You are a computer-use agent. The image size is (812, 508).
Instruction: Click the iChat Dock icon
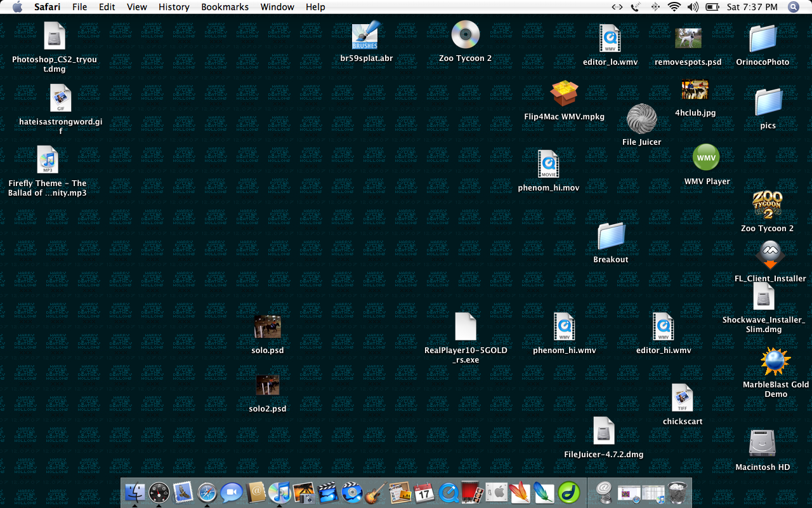coord(232,492)
